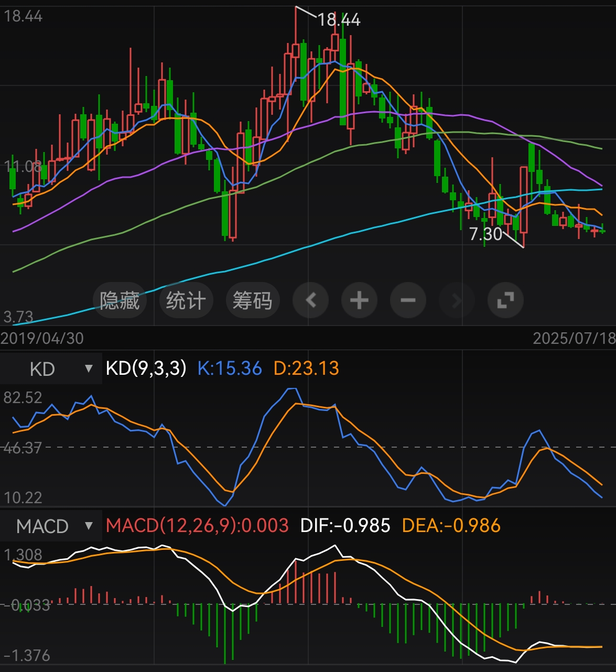Select the 1.308 MACD axis label
This screenshot has width=616, height=672.
pyautogui.click(x=23, y=555)
